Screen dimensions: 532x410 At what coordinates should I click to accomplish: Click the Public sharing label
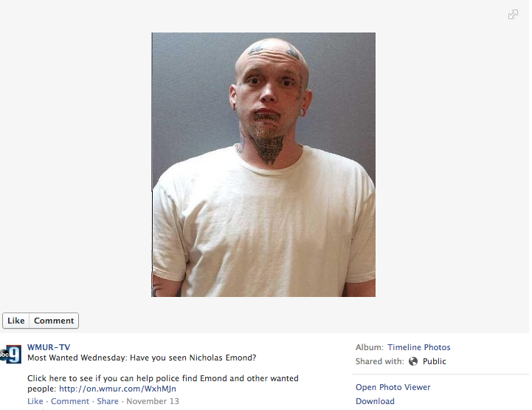[435, 361]
